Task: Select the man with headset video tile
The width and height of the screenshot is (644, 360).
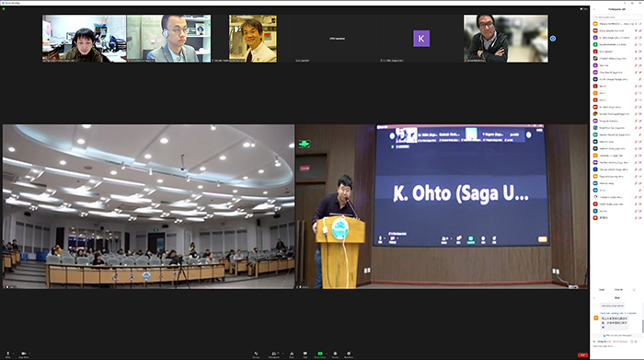Action: pyautogui.click(x=168, y=39)
